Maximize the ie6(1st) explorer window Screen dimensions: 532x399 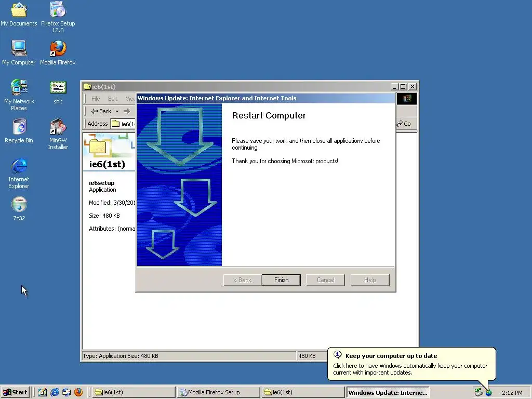pyautogui.click(x=403, y=87)
